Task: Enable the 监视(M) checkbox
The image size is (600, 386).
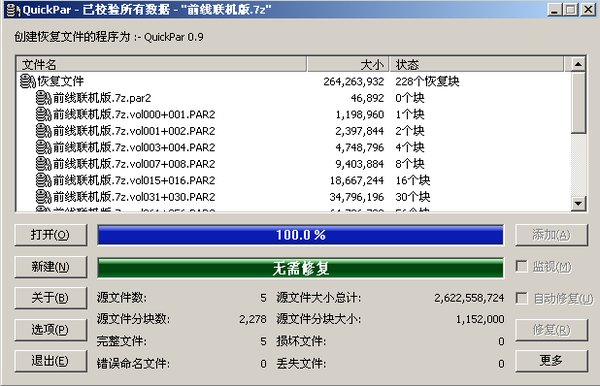Action: pyautogui.click(x=522, y=266)
